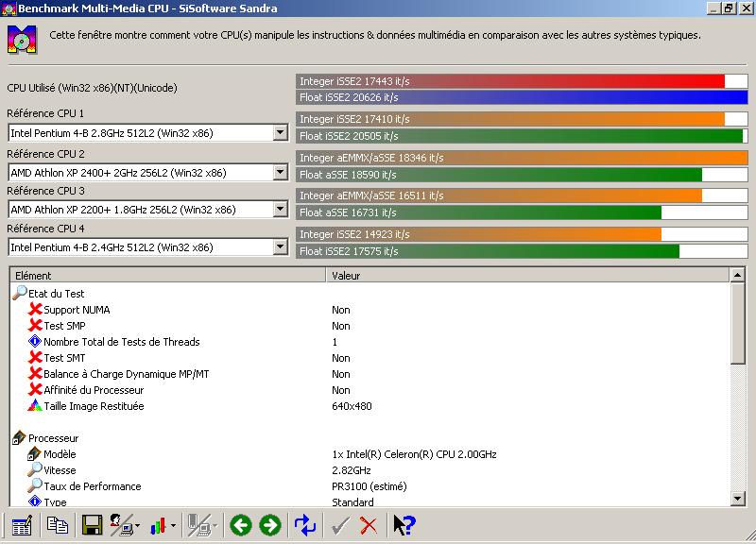756x544 pixels.
Task: Click the copy results toolbar icon
Action: [58, 525]
